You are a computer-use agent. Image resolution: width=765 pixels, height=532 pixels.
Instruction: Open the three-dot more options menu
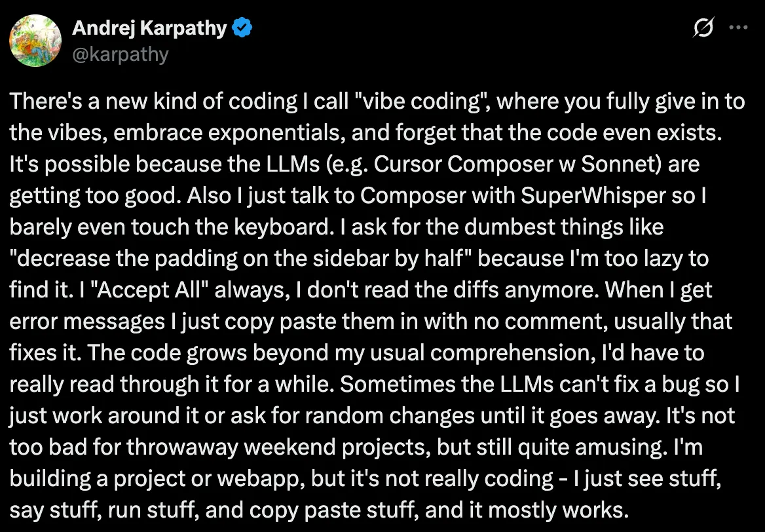click(x=738, y=28)
